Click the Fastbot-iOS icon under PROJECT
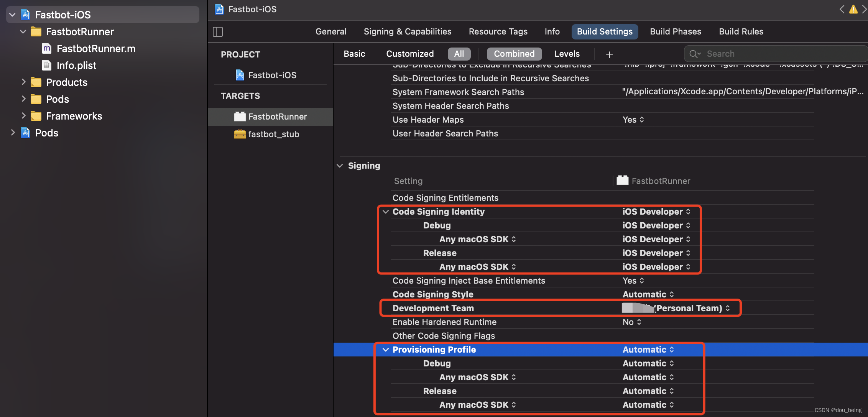The image size is (868, 417). [240, 75]
